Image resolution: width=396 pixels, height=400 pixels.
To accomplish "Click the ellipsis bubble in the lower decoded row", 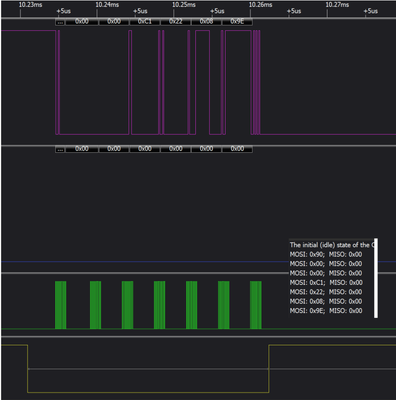I will (x=60, y=149).
